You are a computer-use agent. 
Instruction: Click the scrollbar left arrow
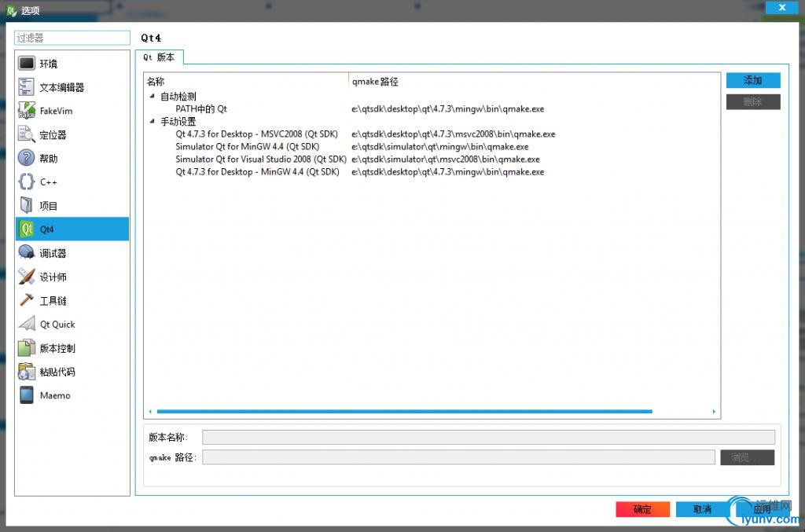(150, 412)
